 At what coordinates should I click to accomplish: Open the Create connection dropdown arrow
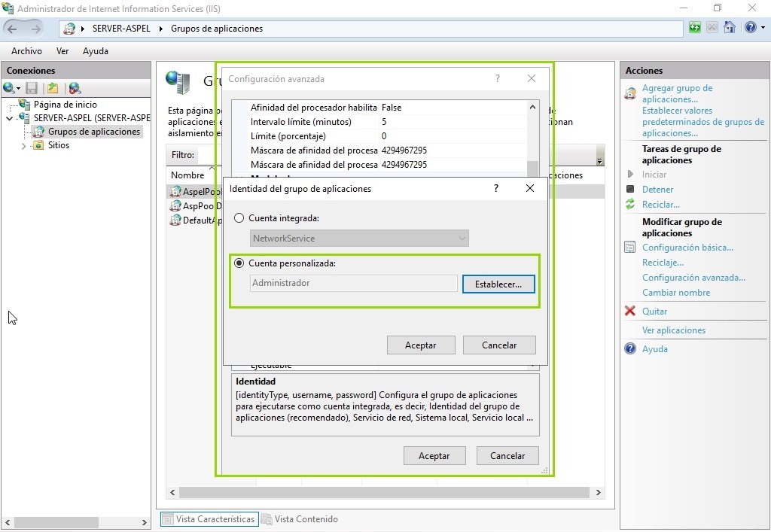18,89
